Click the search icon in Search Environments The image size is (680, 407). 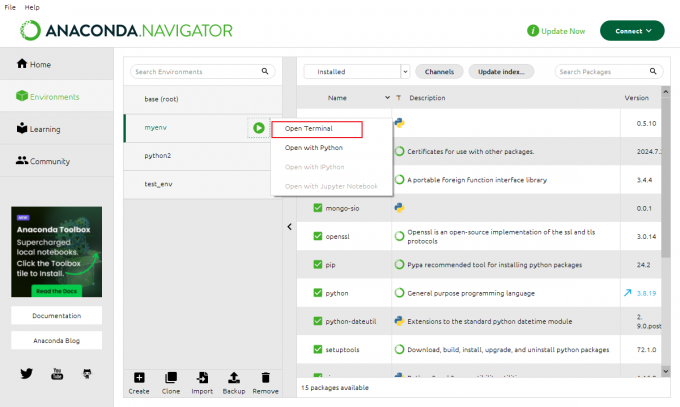tap(265, 71)
